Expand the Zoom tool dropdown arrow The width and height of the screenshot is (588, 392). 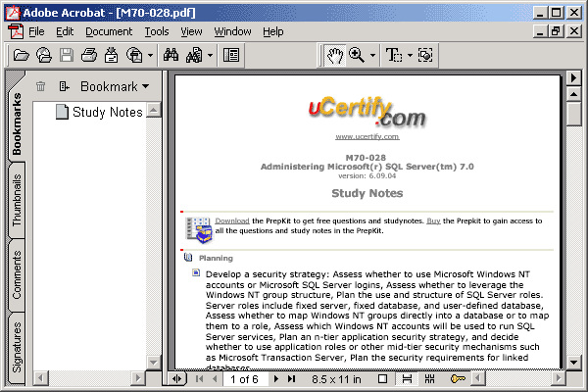372,56
